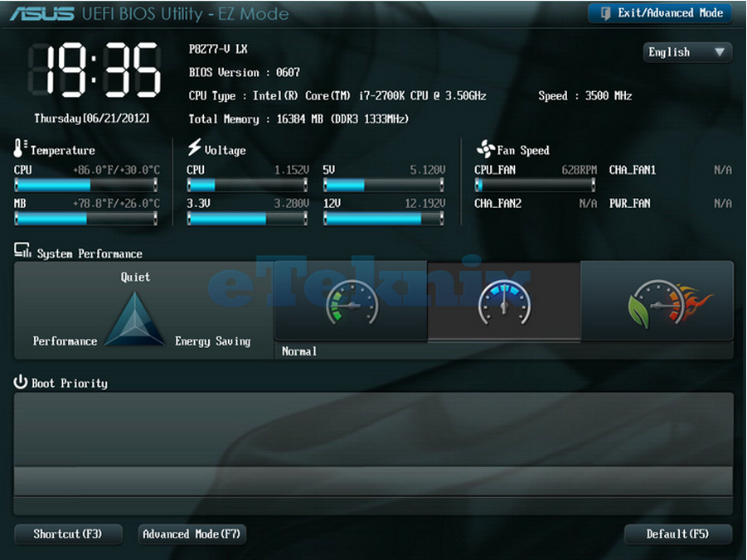Viewport: 747px width, 560px height.
Task: Click the lightning bolt Voltage icon
Action: tap(194, 147)
